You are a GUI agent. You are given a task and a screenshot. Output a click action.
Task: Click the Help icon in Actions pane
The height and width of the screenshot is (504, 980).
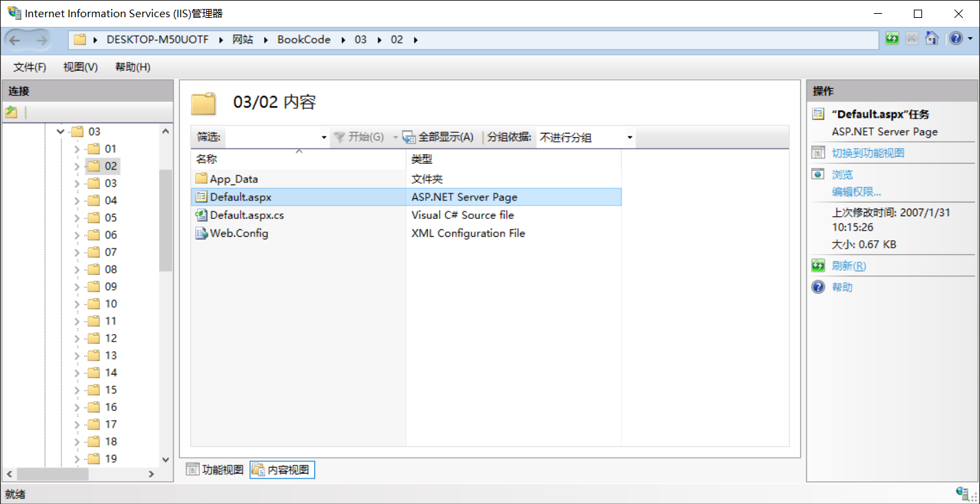(818, 287)
